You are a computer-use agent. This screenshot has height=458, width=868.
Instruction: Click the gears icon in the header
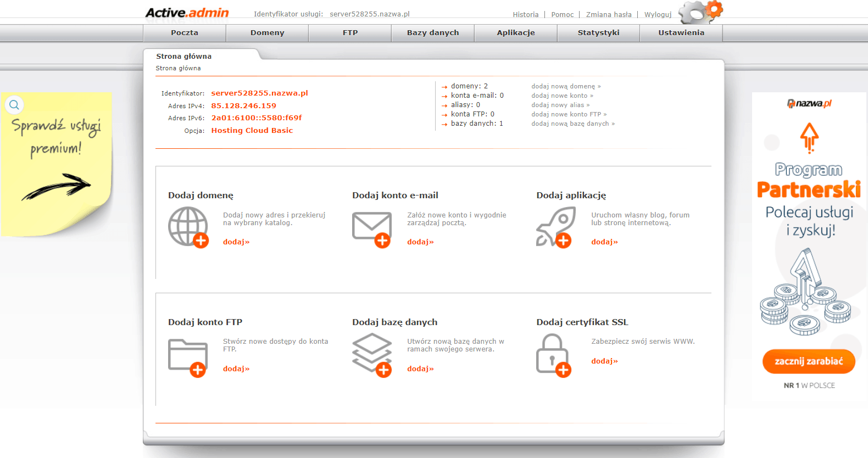click(700, 12)
